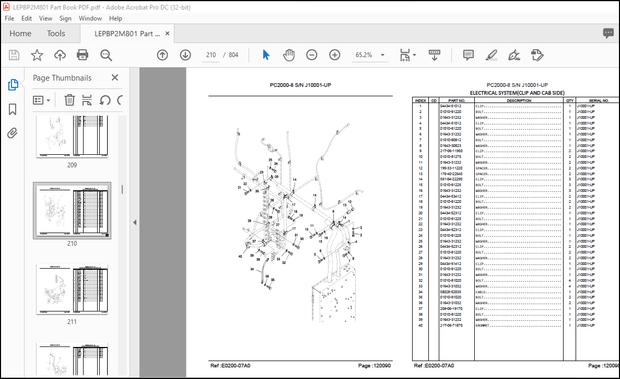The image size is (620, 379).
Task: Click the 65.2% zoom field
Action: click(x=364, y=55)
